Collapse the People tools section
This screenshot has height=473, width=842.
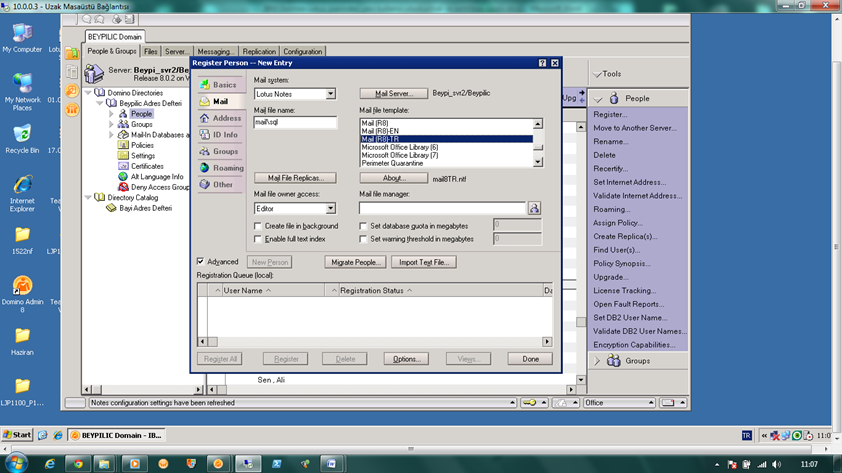point(598,99)
